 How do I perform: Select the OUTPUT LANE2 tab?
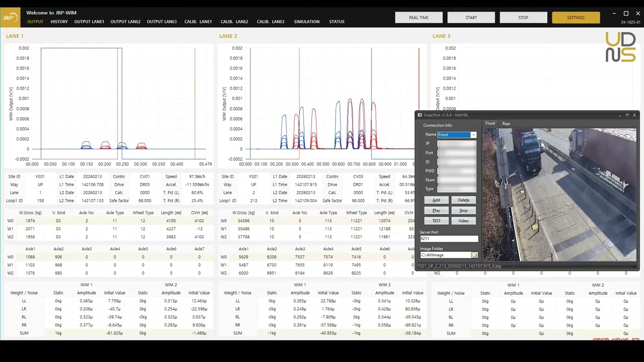pyautogui.click(x=125, y=22)
